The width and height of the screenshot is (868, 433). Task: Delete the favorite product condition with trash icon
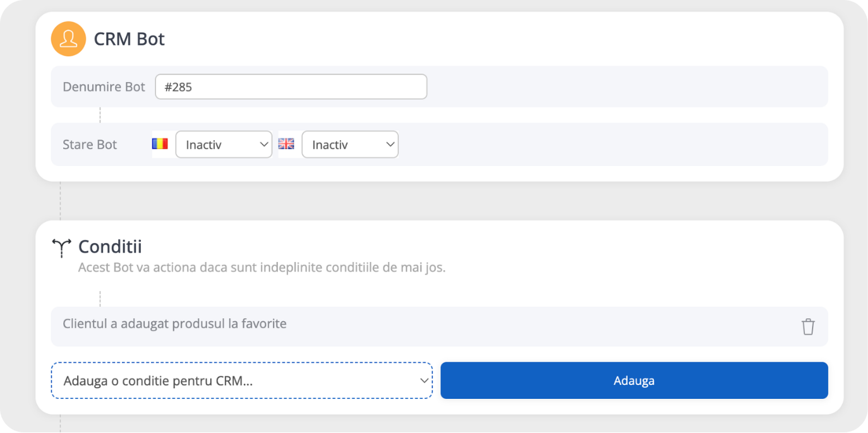(x=808, y=326)
